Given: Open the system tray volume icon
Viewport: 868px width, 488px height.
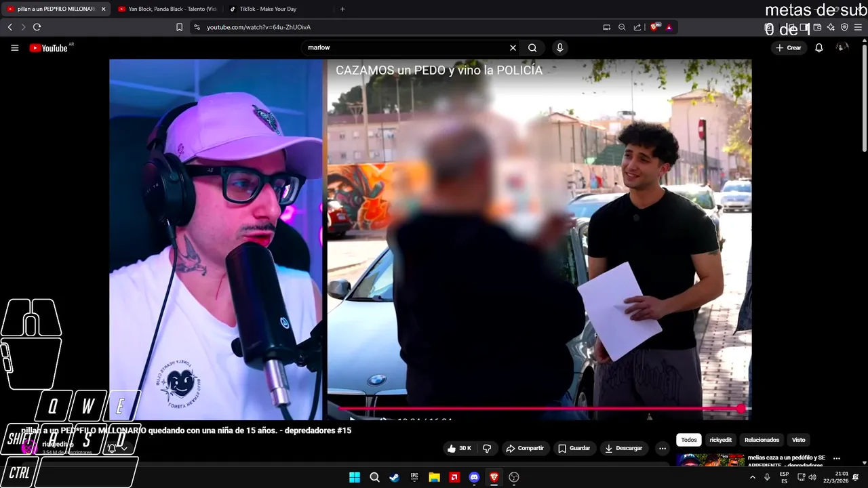Looking at the screenshot, I should (812, 477).
